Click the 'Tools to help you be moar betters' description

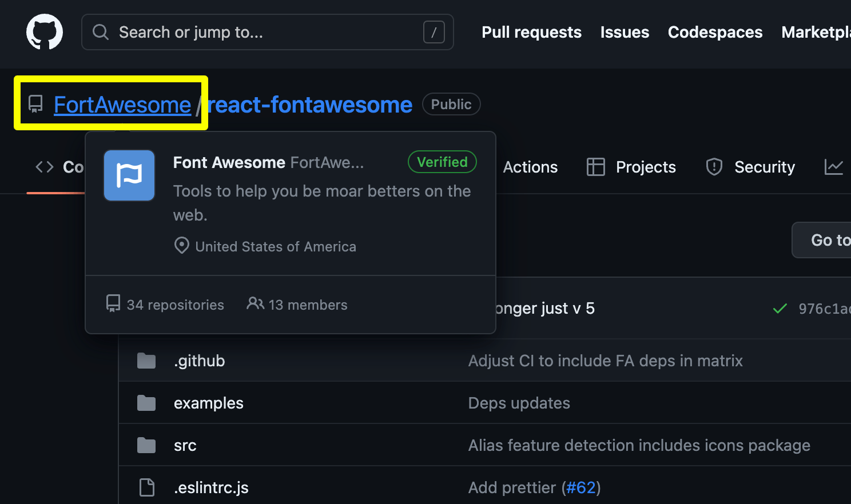point(322,203)
